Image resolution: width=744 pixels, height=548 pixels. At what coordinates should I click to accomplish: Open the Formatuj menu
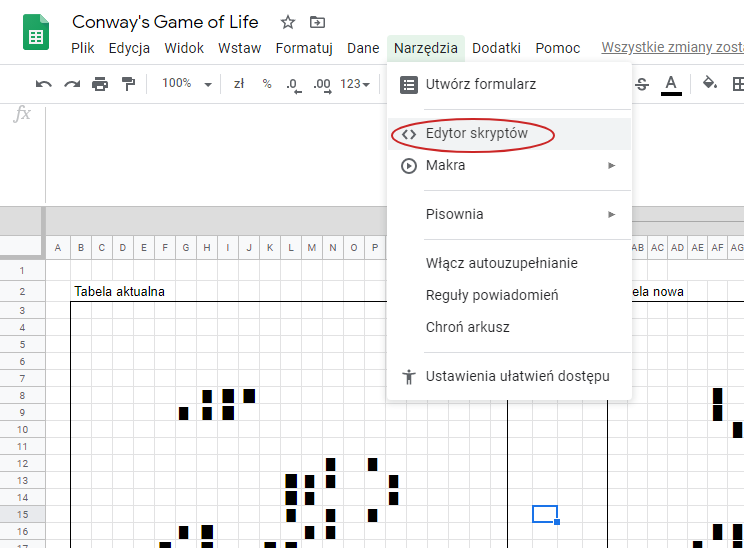click(304, 48)
